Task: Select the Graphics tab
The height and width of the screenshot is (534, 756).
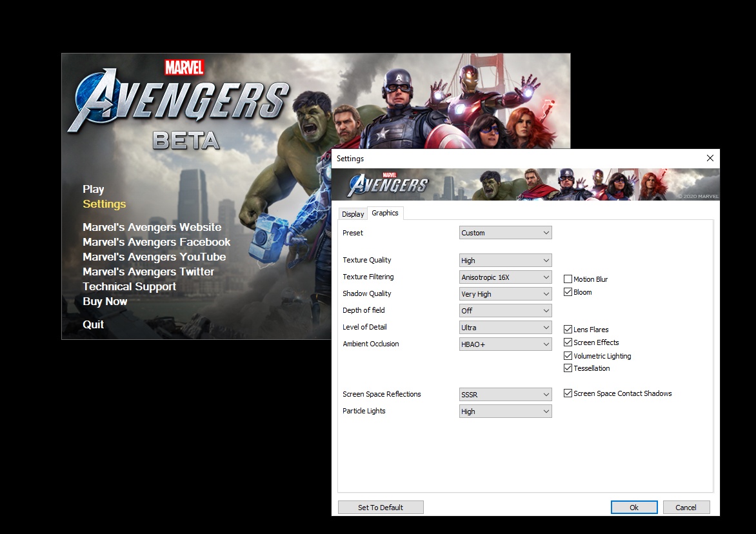Action: tap(385, 213)
